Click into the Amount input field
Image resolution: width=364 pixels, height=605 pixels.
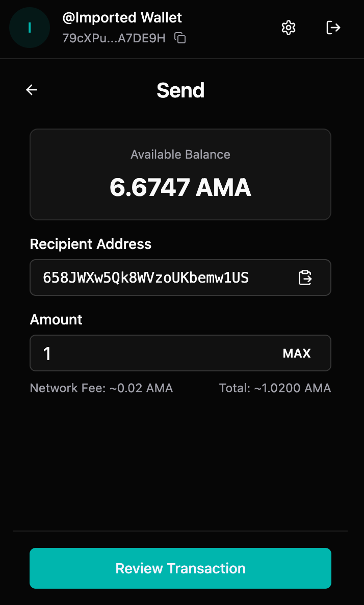[x=153, y=353]
